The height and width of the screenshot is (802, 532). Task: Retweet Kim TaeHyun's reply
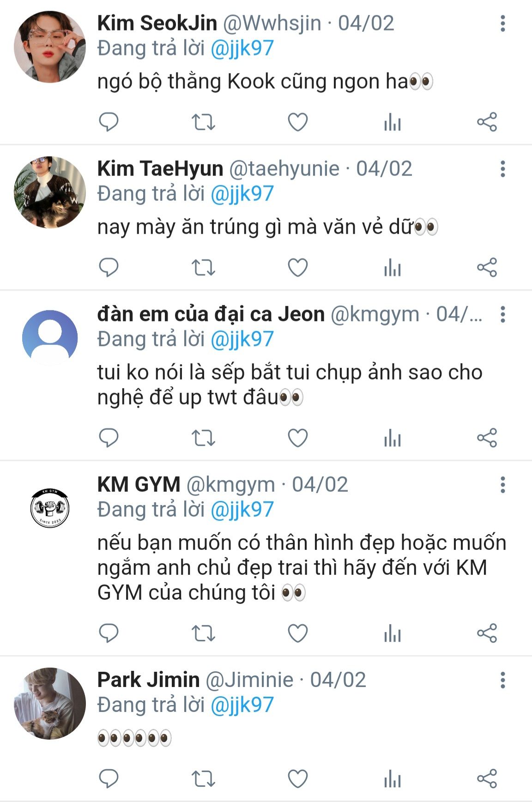(203, 267)
